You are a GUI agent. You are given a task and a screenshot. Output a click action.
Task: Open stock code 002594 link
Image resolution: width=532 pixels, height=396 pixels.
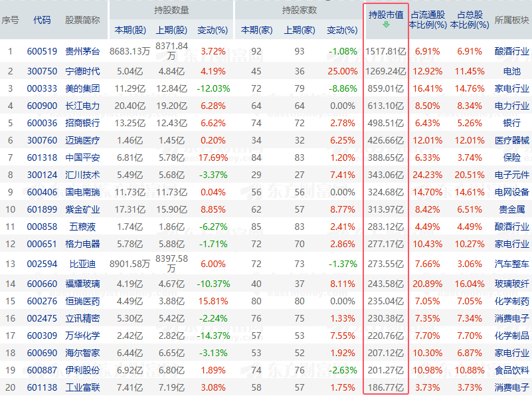coord(42,264)
